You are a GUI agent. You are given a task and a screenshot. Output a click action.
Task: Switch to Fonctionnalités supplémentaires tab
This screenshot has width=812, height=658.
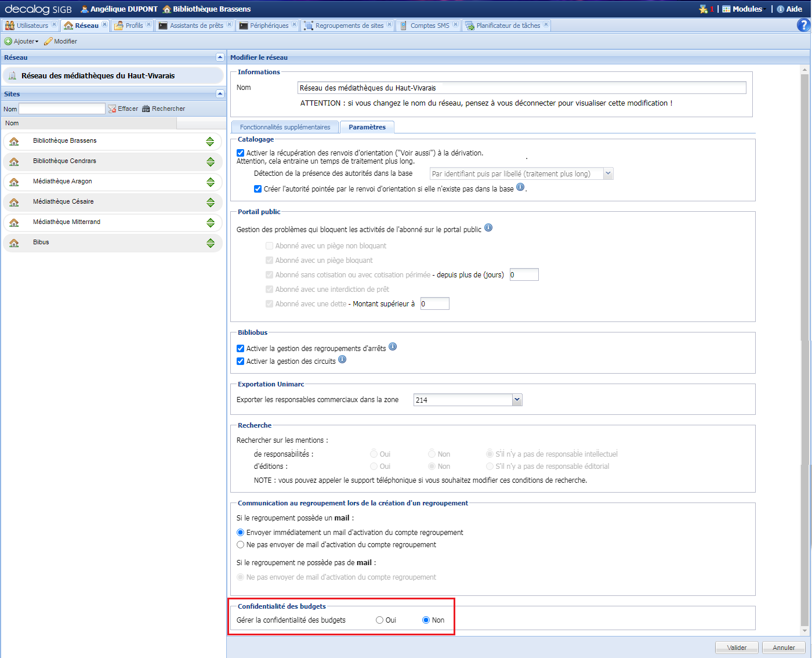(x=285, y=127)
